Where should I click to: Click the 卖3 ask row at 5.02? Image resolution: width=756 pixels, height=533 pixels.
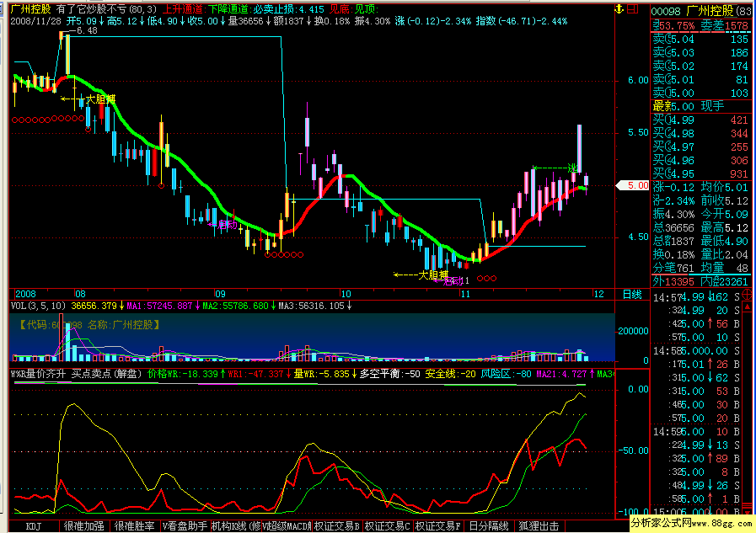coord(700,66)
